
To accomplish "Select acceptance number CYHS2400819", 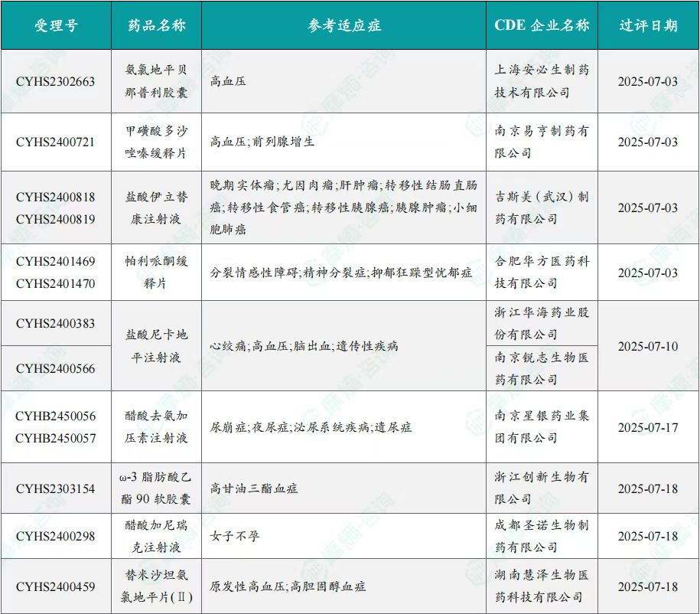I will tap(55, 219).
